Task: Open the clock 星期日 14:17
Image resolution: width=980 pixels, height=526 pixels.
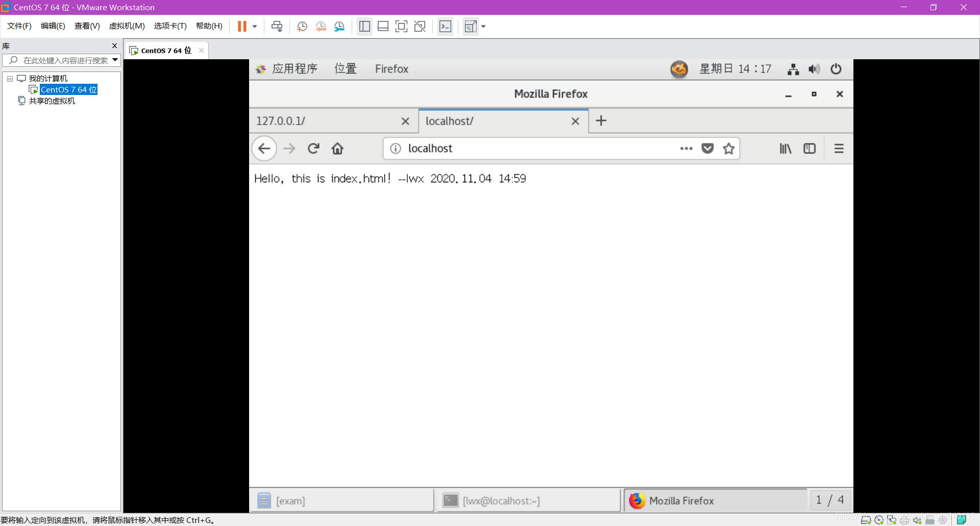Action: pos(736,69)
